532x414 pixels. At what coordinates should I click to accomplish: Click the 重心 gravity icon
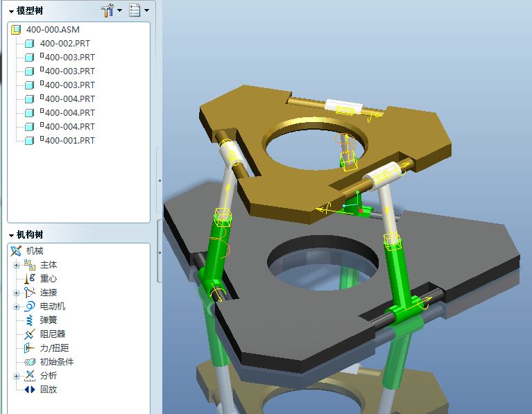tap(30, 279)
